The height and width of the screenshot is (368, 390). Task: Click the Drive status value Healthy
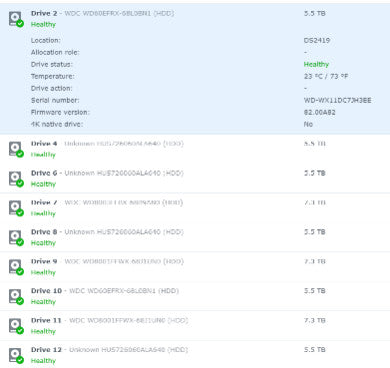pyautogui.click(x=316, y=64)
